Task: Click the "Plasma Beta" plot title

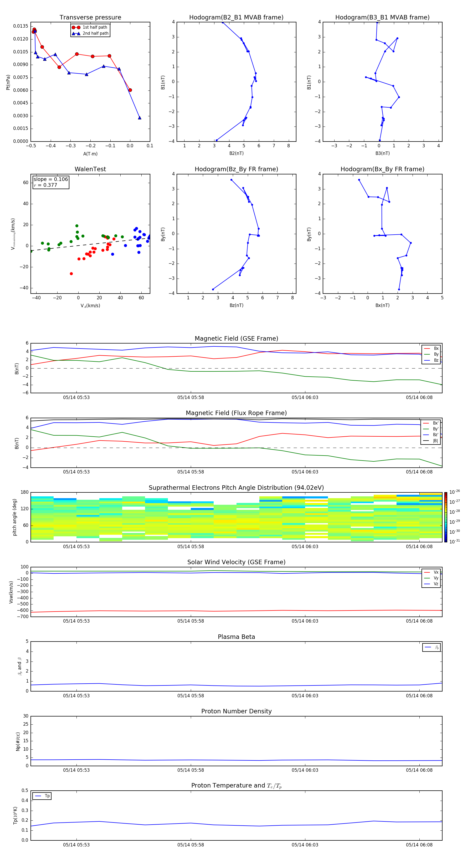Action: click(x=236, y=637)
